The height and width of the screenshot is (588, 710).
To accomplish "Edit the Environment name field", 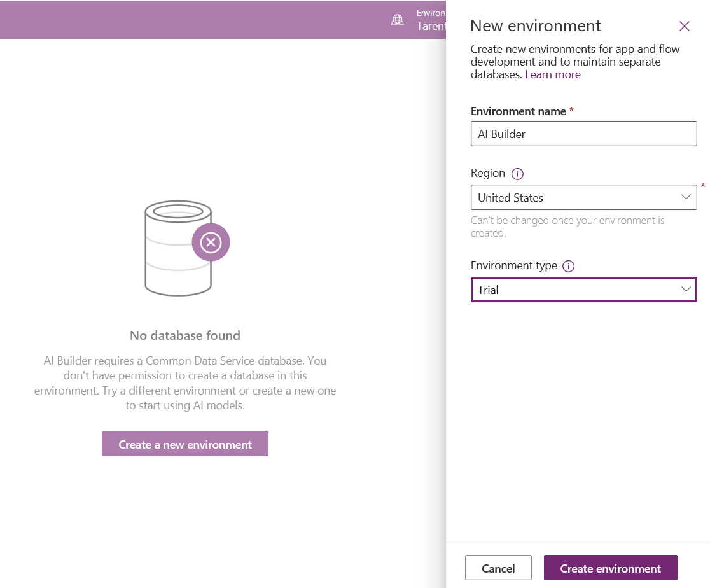I will click(x=583, y=134).
